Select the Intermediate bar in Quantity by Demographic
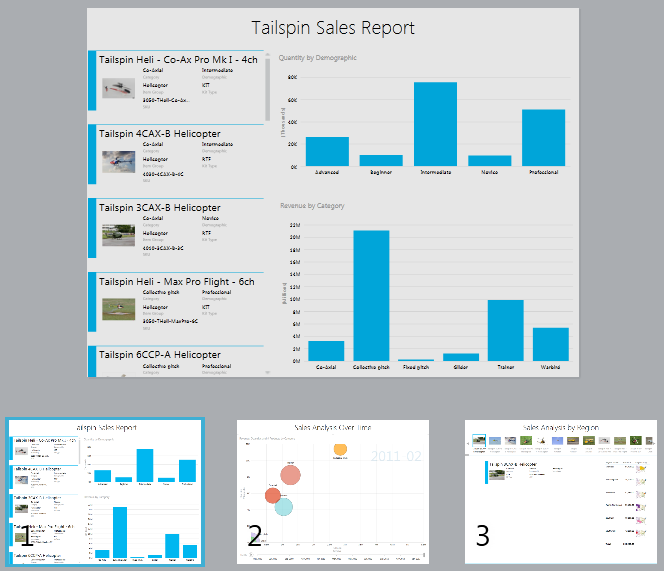 tap(435, 124)
